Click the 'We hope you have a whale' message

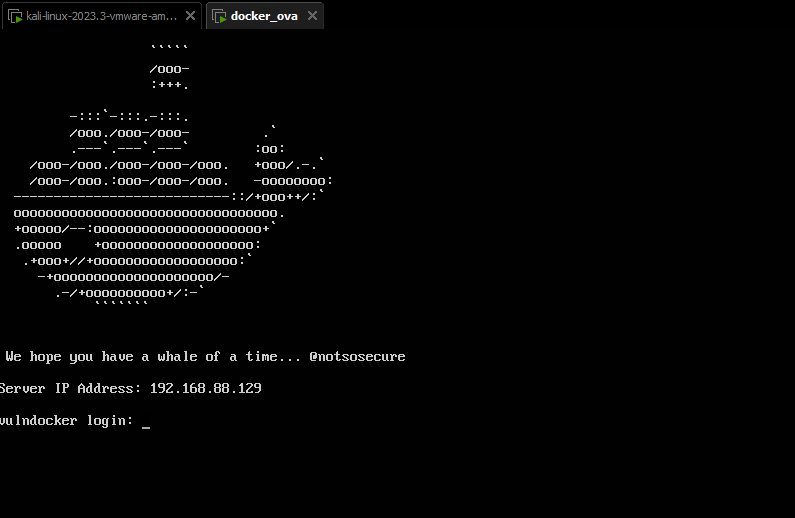[205, 357]
